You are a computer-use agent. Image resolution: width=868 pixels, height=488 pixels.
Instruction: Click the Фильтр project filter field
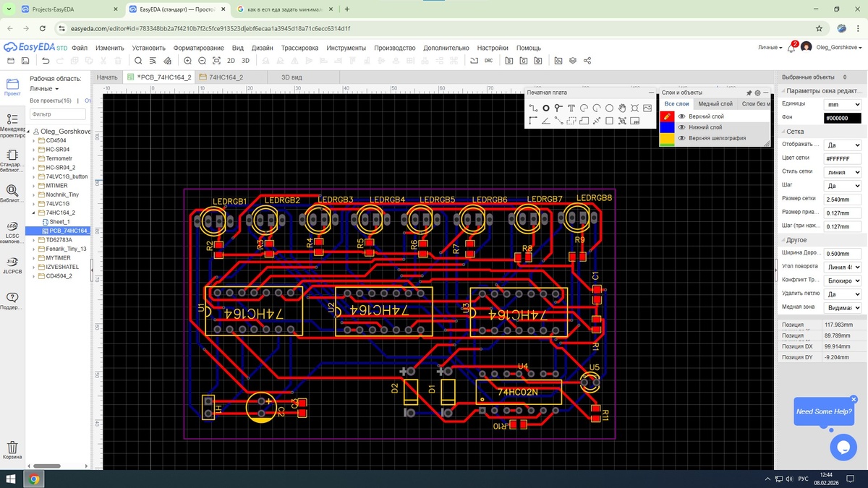pos(57,114)
